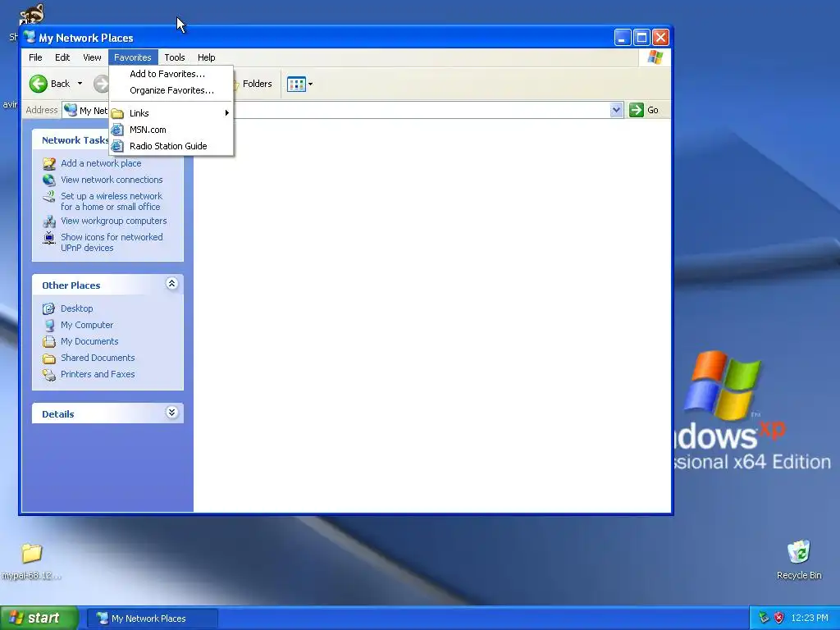Expand the Details panel
This screenshot has height=630, width=840.
tap(171, 413)
